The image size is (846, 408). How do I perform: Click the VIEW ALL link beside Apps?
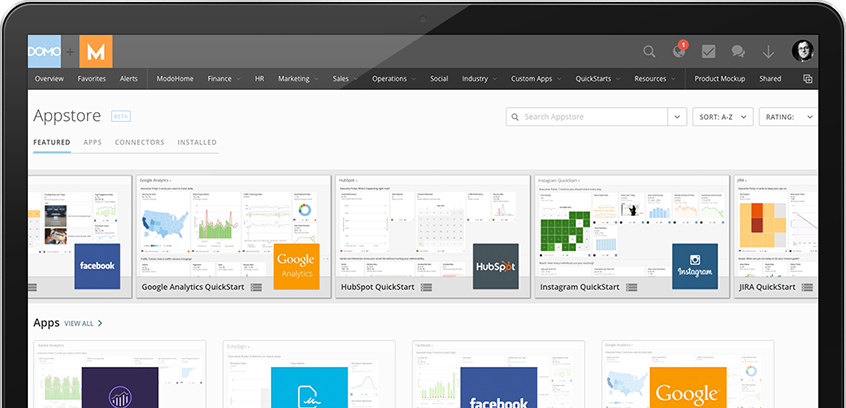[84, 323]
